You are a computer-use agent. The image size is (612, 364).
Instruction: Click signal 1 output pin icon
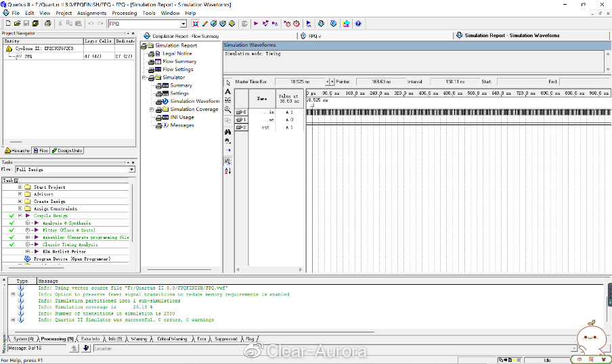239,120
